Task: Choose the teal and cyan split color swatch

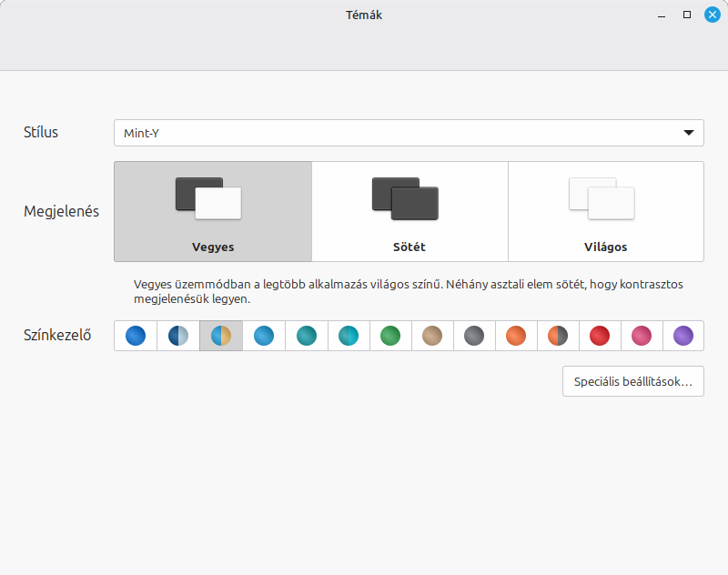Action: point(349,336)
